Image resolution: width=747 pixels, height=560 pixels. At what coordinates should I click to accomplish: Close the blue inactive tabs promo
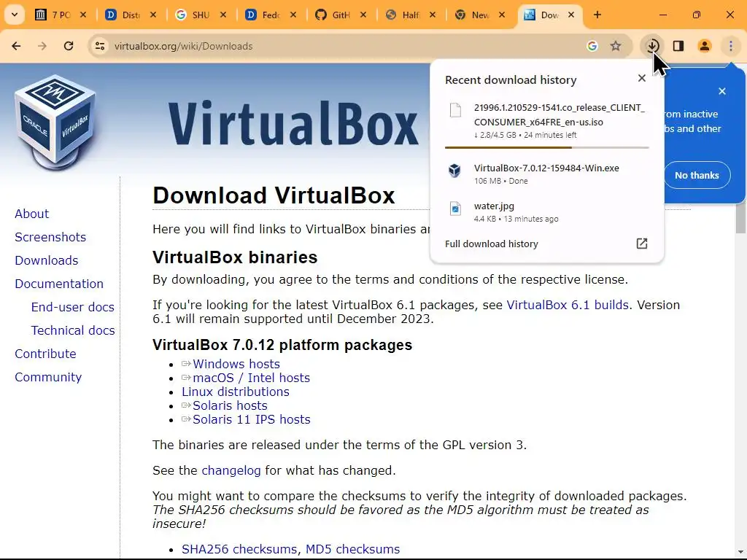coord(722,91)
